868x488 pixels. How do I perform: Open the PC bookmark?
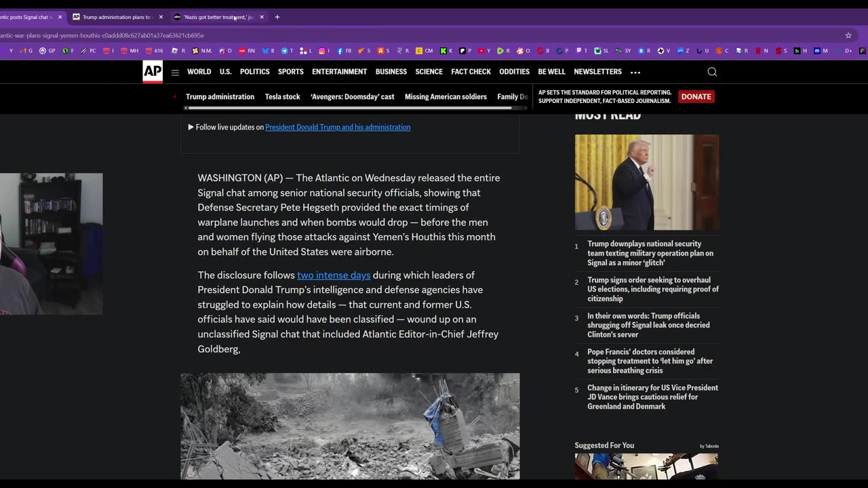tap(88, 51)
